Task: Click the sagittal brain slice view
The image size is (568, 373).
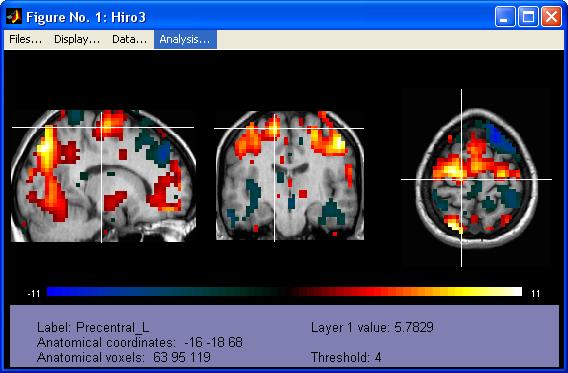Action: pyautogui.click(x=103, y=176)
